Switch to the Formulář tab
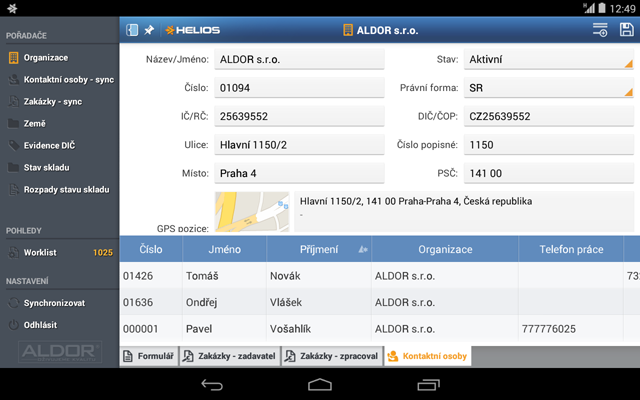The height and width of the screenshot is (400, 640). tap(149, 356)
